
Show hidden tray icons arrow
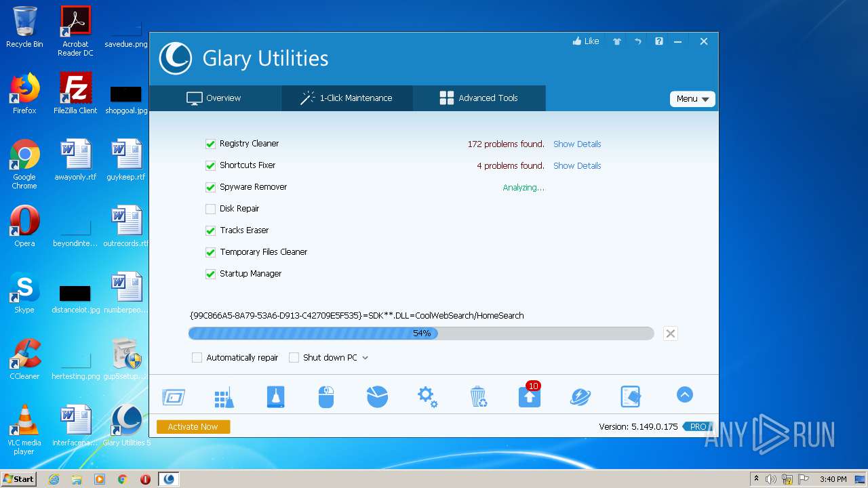756,479
